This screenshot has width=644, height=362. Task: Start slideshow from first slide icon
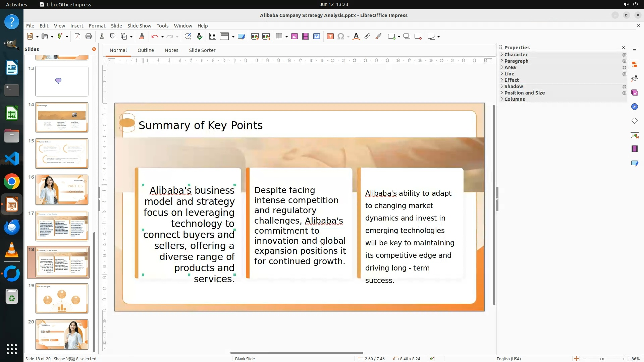pyautogui.click(x=255, y=37)
